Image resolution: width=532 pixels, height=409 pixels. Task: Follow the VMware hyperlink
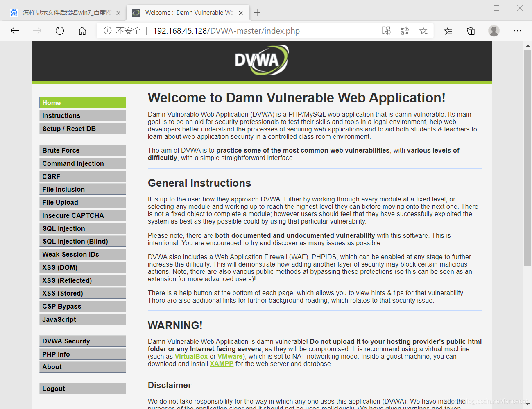230,356
